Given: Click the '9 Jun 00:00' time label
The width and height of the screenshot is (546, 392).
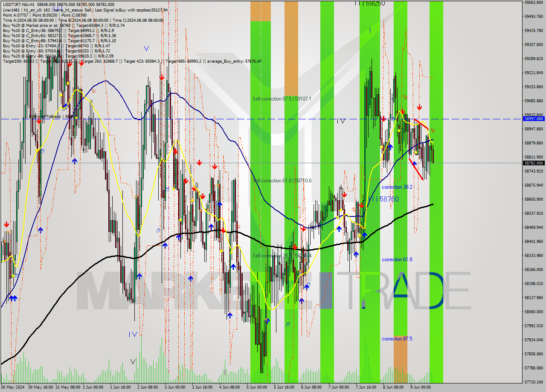Looking at the screenshot, I should pyautogui.click(x=421, y=387).
